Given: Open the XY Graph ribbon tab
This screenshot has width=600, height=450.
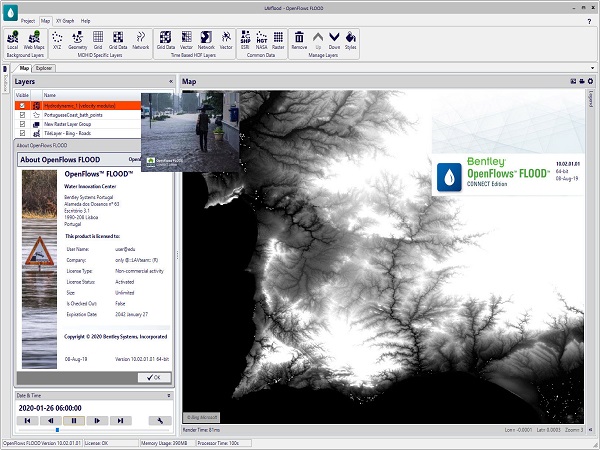Looking at the screenshot, I should coord(65,21).
